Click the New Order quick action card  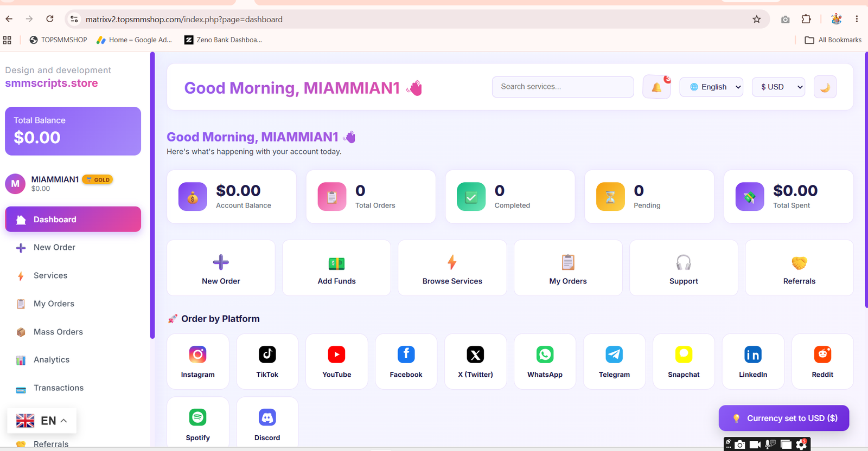[x=221, y=268]
